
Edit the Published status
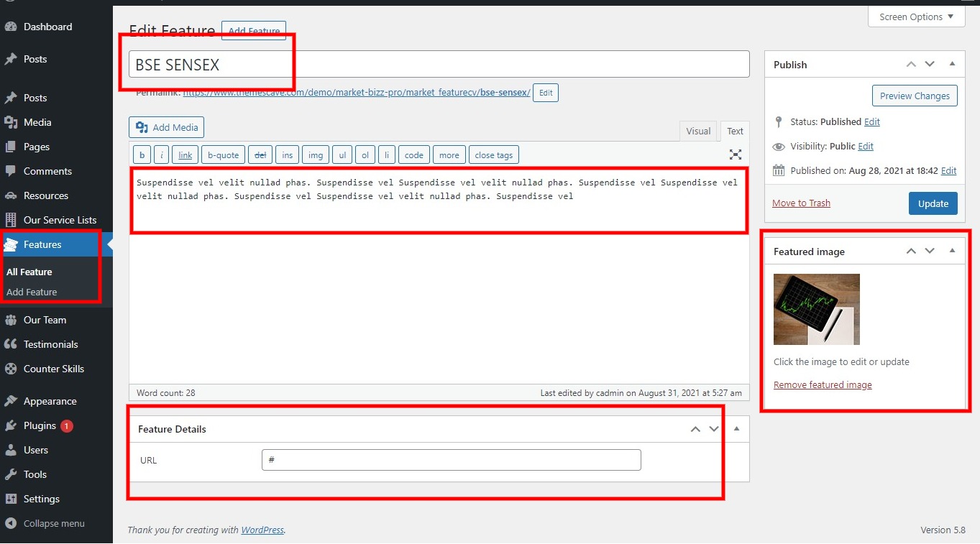coord(872,122)
